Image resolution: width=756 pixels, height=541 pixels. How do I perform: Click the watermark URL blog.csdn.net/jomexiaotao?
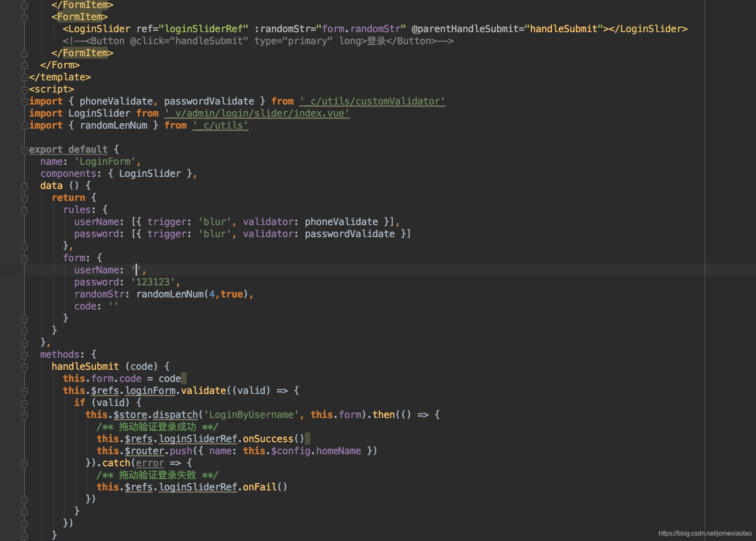click(x=705, y=533)
